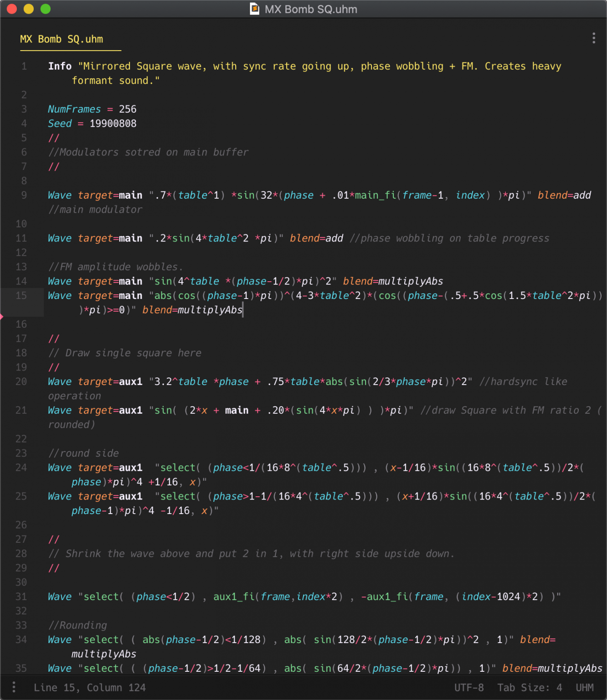Click line number 31 in the gutter
607x700 pixels.
click(21, 597)
